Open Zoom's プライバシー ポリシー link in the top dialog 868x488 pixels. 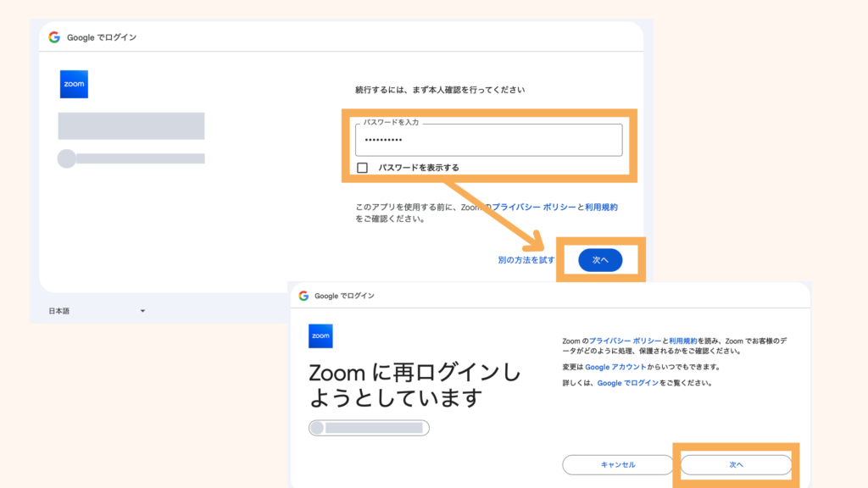point(534,206)
